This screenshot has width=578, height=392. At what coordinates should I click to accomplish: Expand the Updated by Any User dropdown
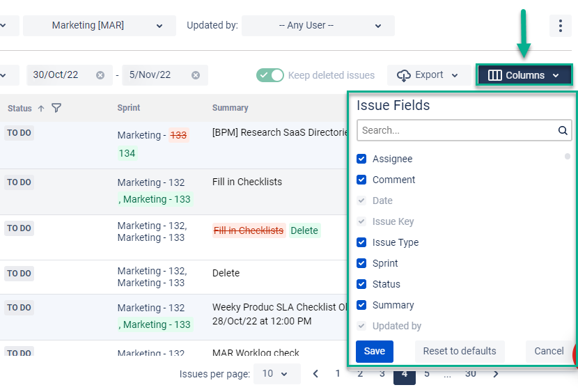(x=318, y=26)
